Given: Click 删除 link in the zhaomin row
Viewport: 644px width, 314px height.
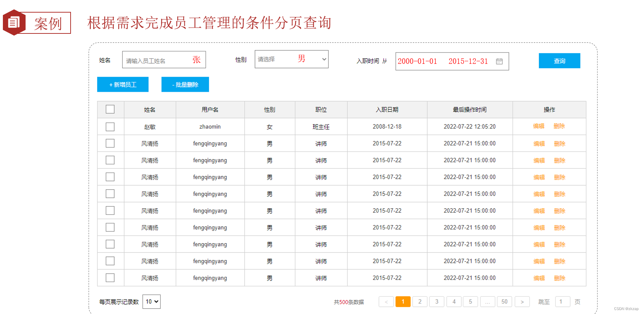Looking at the screenshot, I should click(x=559, y=126).
